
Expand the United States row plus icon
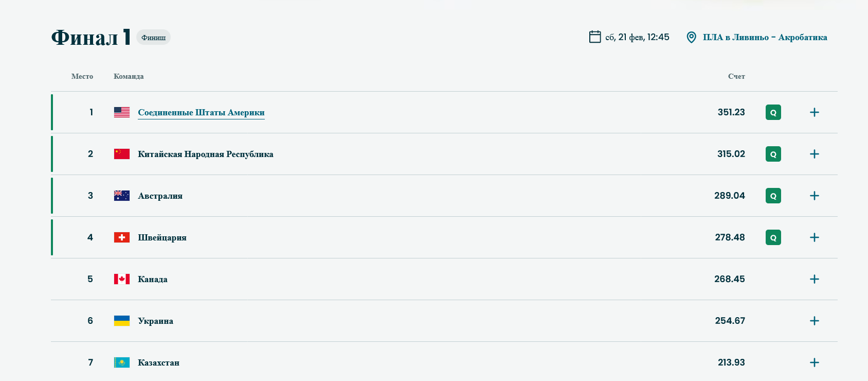[x=814, y=112]
